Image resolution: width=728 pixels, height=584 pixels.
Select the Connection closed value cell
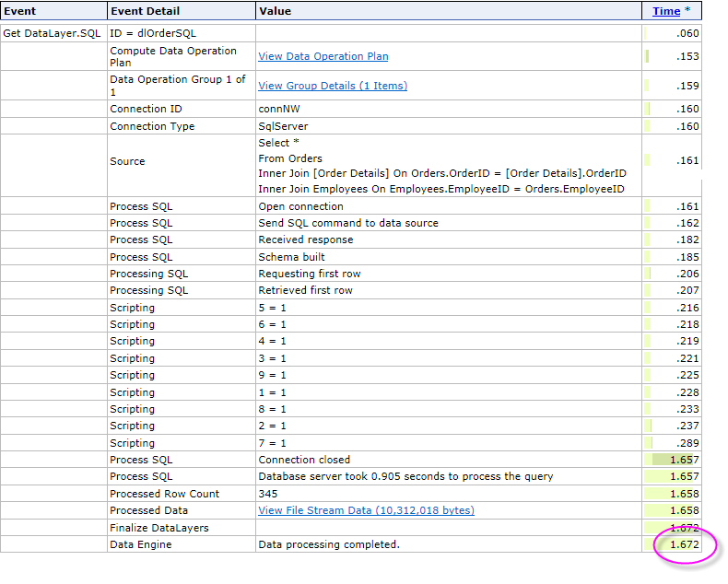point(304,460)
